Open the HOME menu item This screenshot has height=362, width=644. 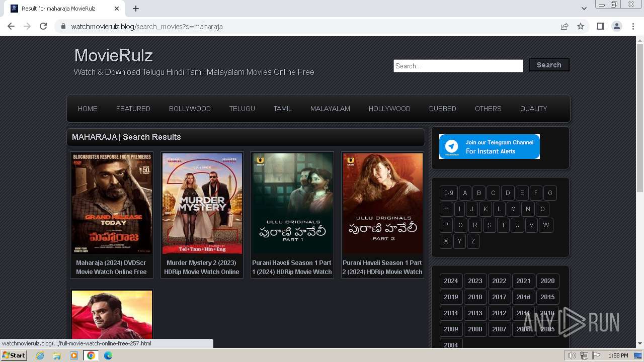[x=88, y=109]
